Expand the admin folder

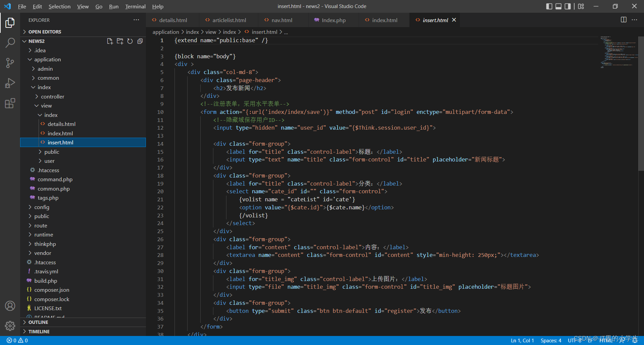point(83,69)
